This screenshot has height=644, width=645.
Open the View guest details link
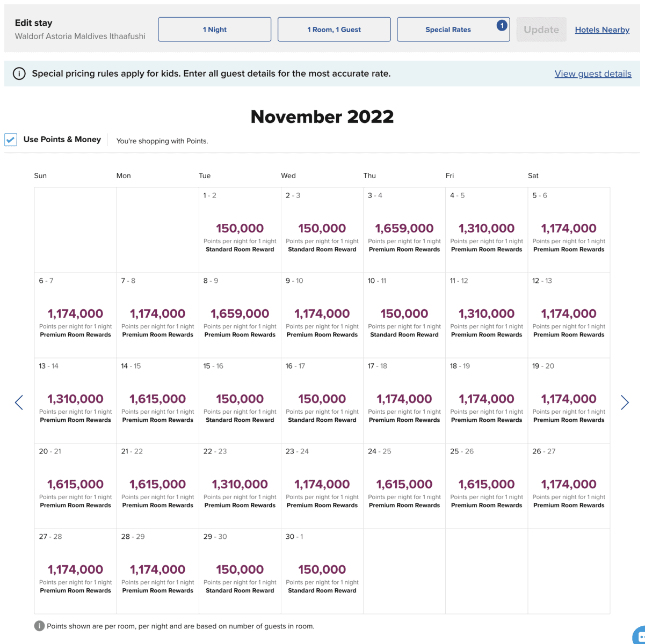[x=593, y=74]
